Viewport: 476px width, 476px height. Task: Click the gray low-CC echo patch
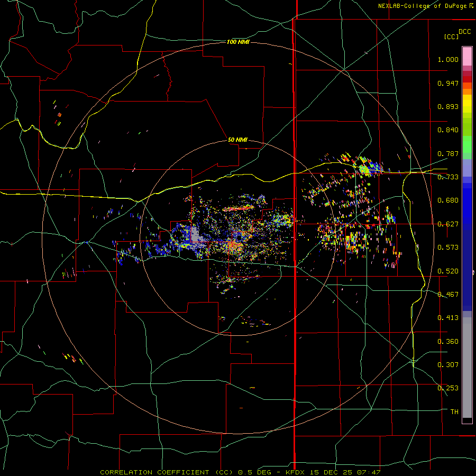tap(197, 234)
